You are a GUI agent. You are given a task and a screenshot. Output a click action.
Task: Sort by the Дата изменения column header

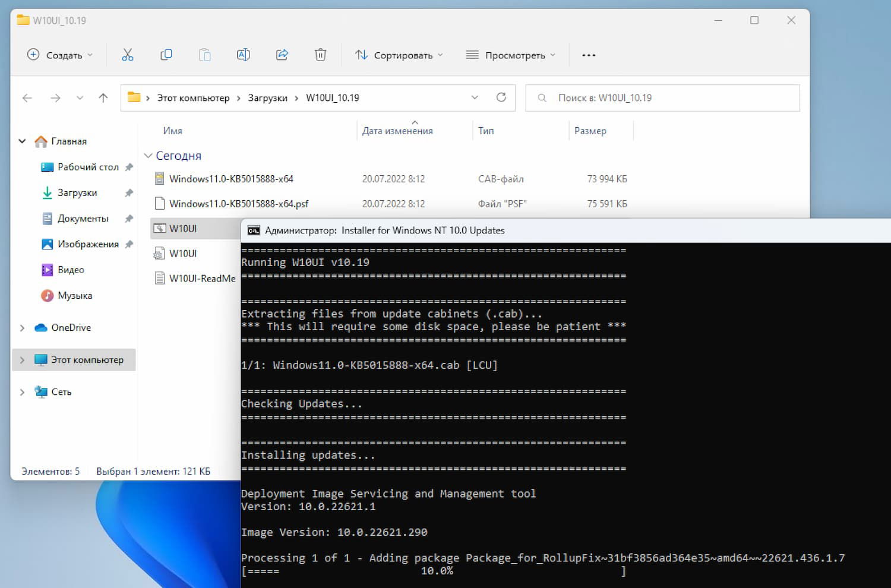pyautogui.click(x=397, y=131)
